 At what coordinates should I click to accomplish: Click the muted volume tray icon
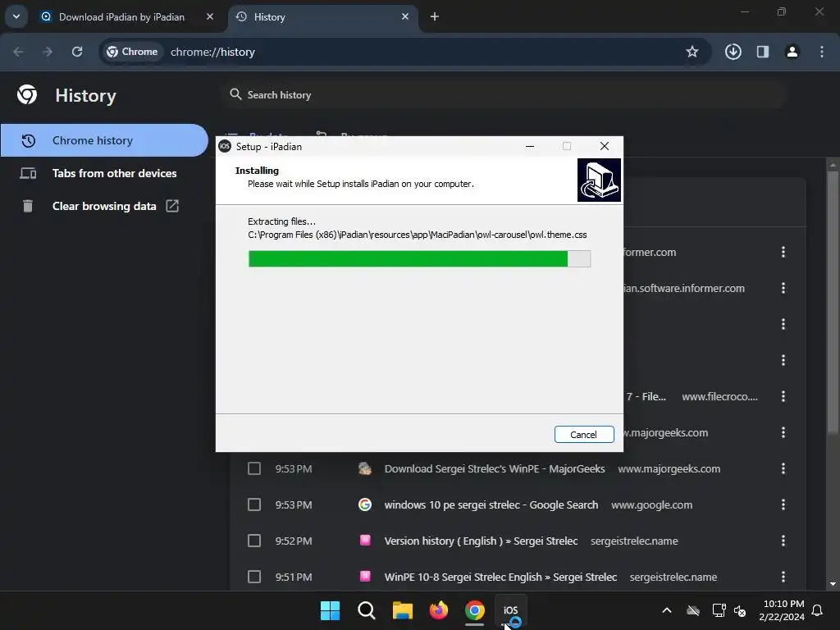[x=741, y=610]
